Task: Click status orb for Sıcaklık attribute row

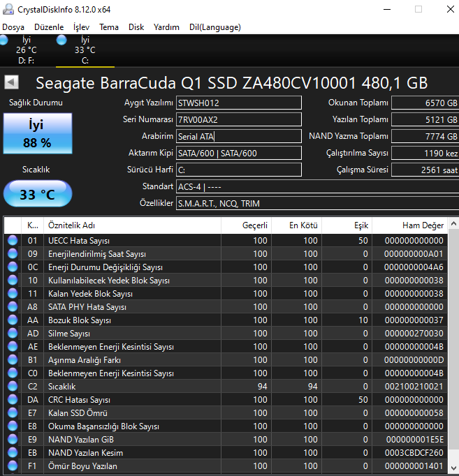Action: [13, 386]
